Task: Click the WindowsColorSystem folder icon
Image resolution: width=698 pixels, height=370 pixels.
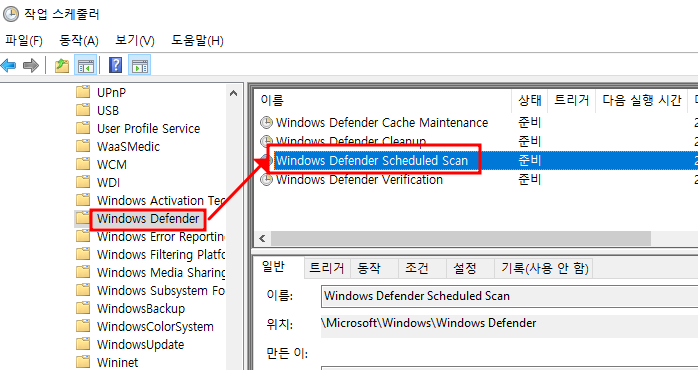Action: pos(83,326)
